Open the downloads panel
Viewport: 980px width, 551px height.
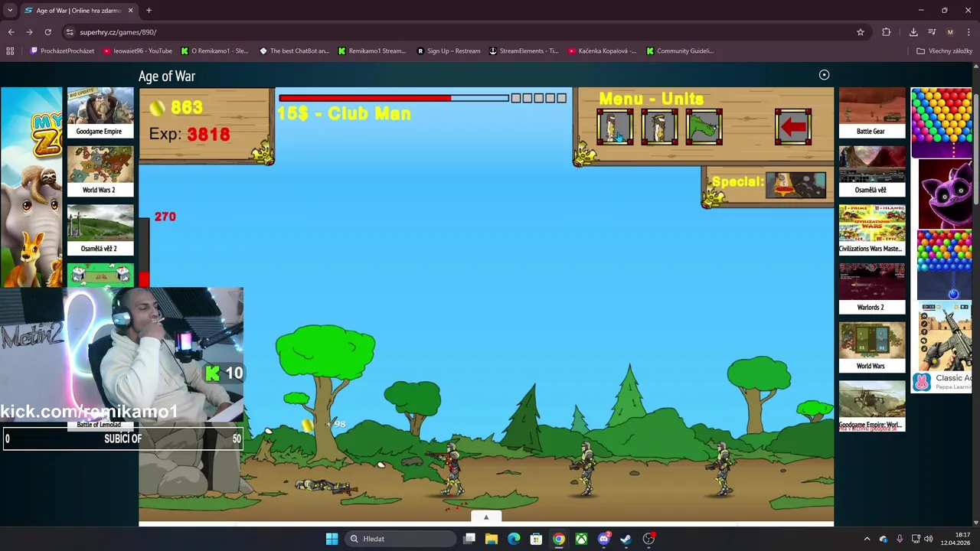coord(913,32)
